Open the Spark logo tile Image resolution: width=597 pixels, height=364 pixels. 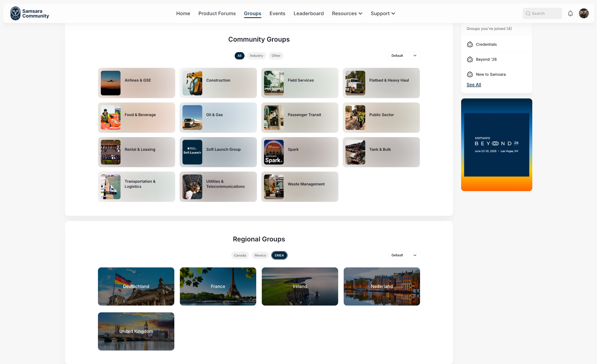tap(274, 152)
